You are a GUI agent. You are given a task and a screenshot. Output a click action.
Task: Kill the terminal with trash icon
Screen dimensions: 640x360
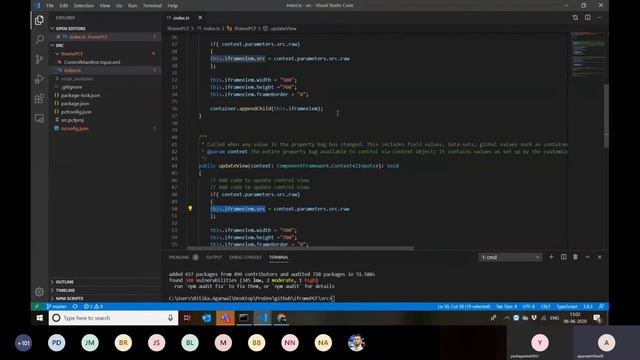point(575,257)
